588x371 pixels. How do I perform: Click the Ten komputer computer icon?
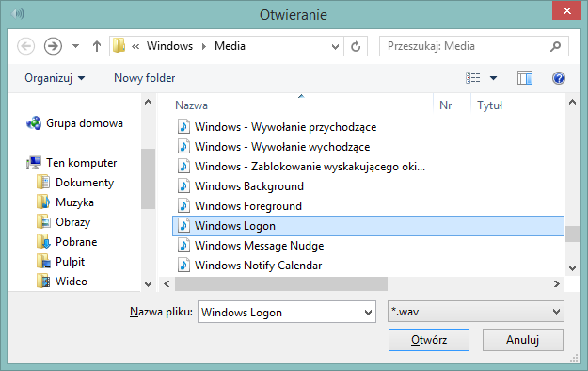34,163
